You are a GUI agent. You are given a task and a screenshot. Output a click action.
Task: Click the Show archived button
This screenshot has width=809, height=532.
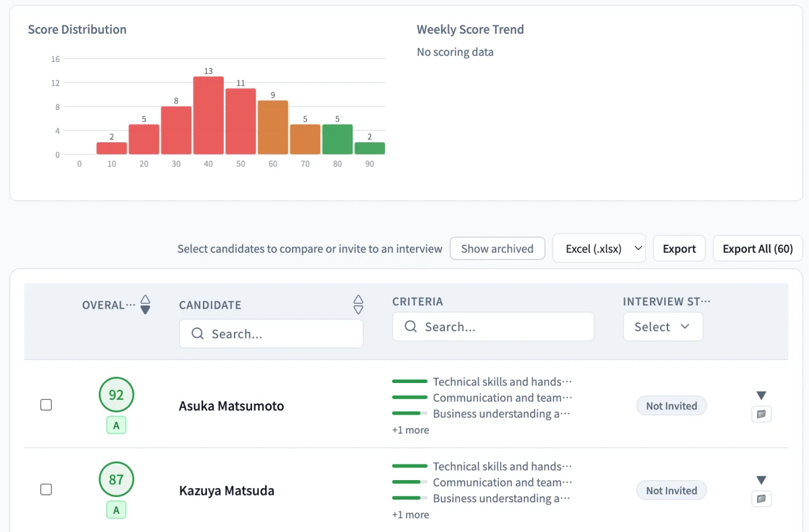pos(498,248)
